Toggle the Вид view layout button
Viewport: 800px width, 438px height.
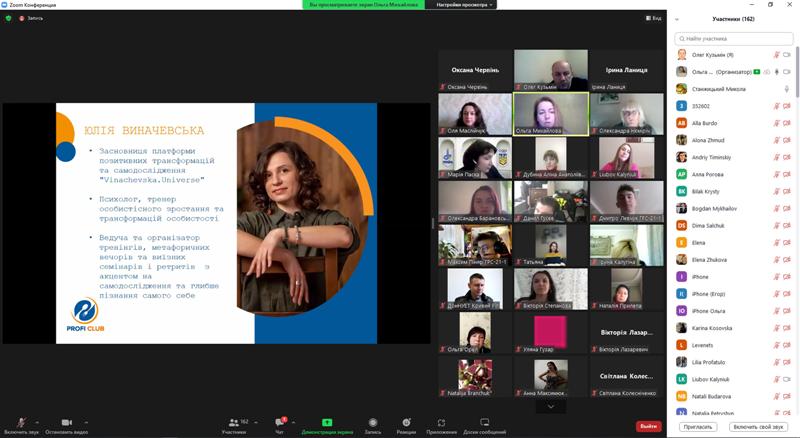tap(653, 18)
